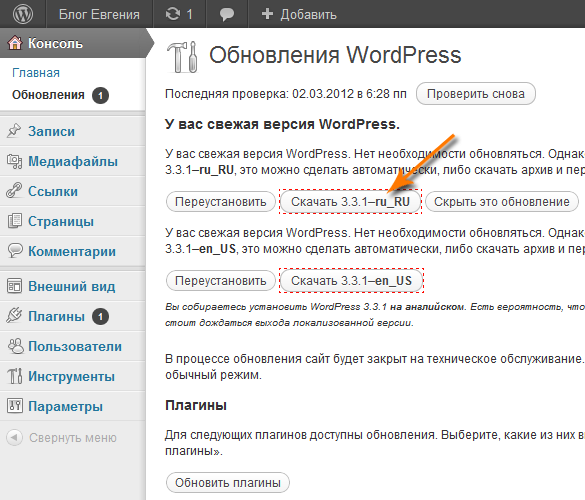Open the Инструменты menu
Viewport: 585px width, 500px height.
pos(71,376)
